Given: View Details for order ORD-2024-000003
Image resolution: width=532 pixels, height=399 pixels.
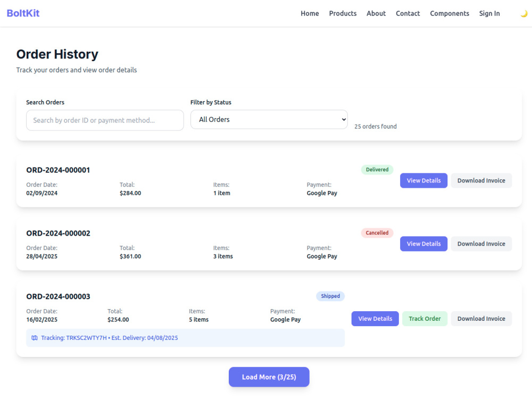Looking at the screenshot, I should coord(375,319).
